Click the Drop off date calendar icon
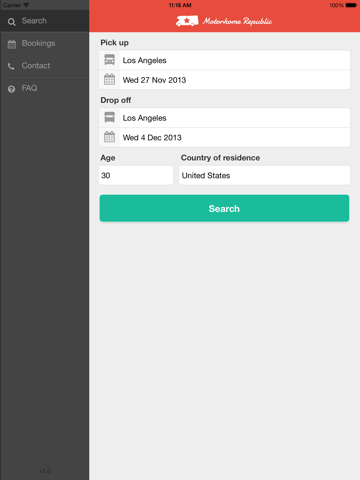360x480 pixels. click(109, 137)
